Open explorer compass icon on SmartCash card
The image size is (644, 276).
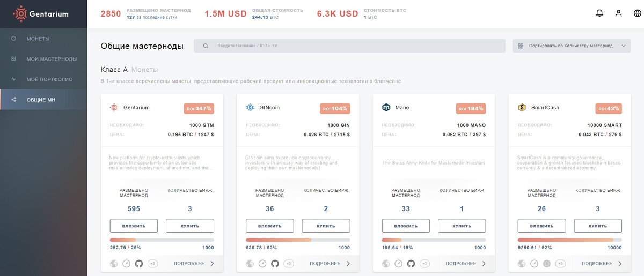click(535, 264)
